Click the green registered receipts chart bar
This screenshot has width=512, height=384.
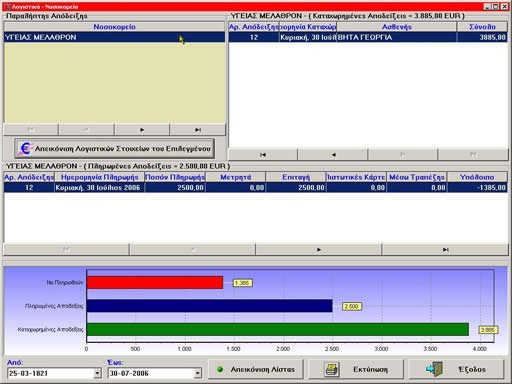[x=278, y=329]
